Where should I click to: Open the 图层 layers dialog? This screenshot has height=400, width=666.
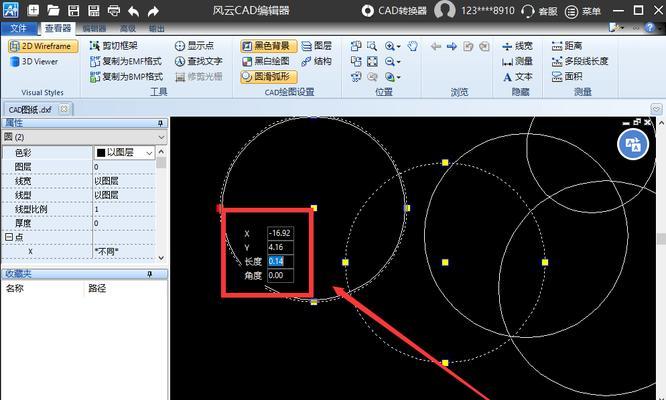pyautogui.click(x=316, y=45)
